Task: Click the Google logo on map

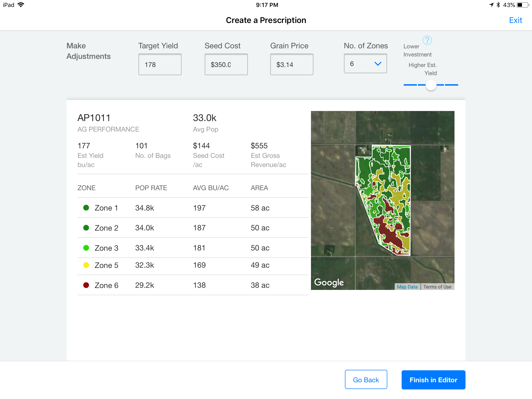Action: tap(328, 282)
